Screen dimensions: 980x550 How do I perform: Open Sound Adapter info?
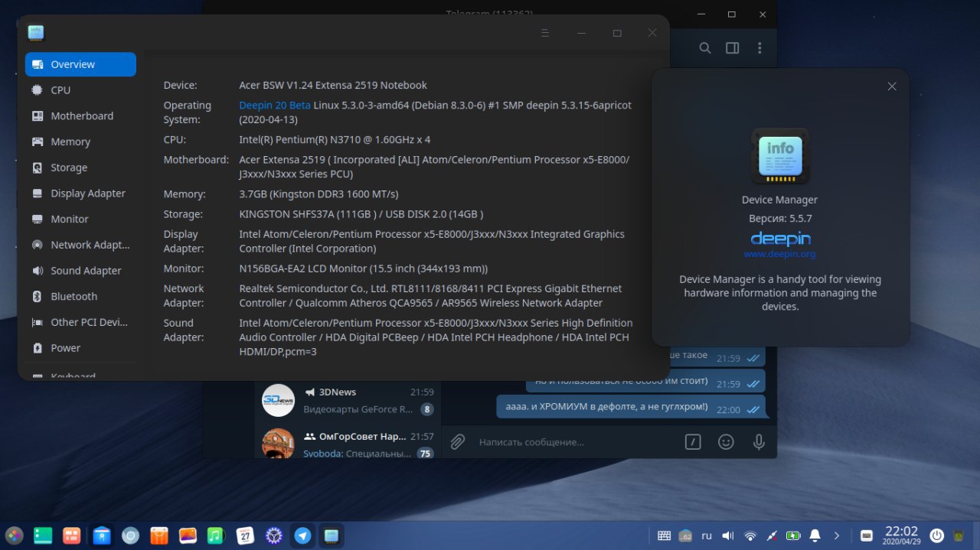[x=80, y=271]
